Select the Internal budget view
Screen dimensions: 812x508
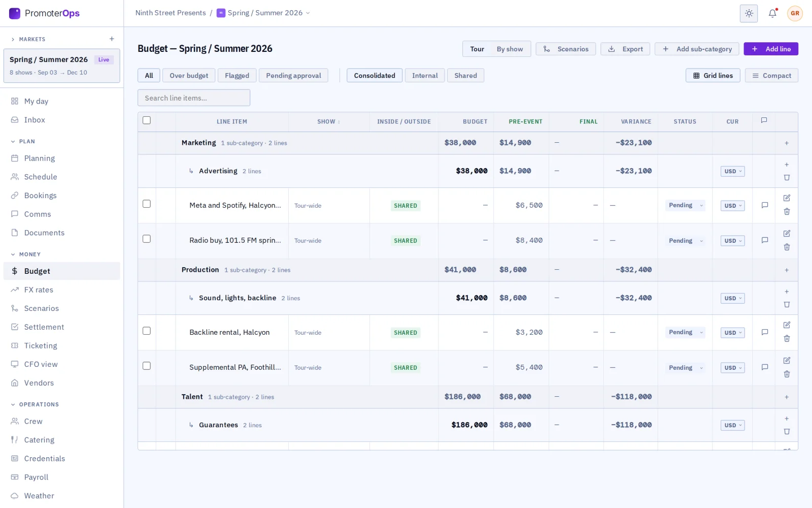425,75
